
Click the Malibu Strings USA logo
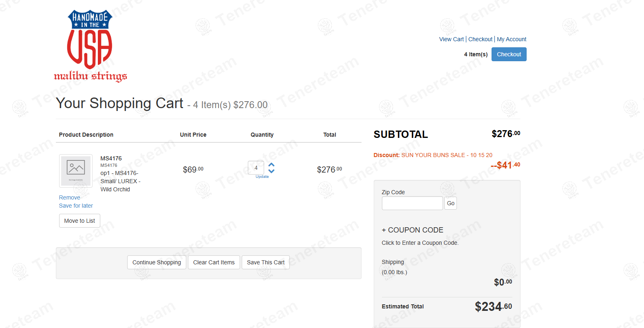90,46
